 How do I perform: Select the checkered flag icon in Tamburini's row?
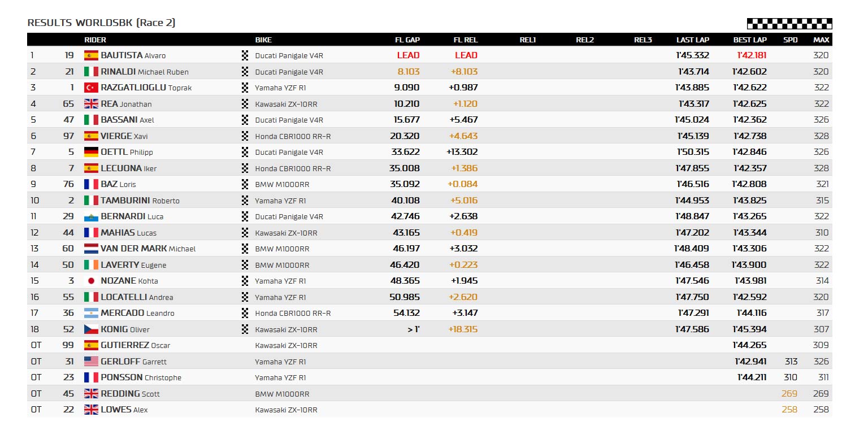point(245,201)
